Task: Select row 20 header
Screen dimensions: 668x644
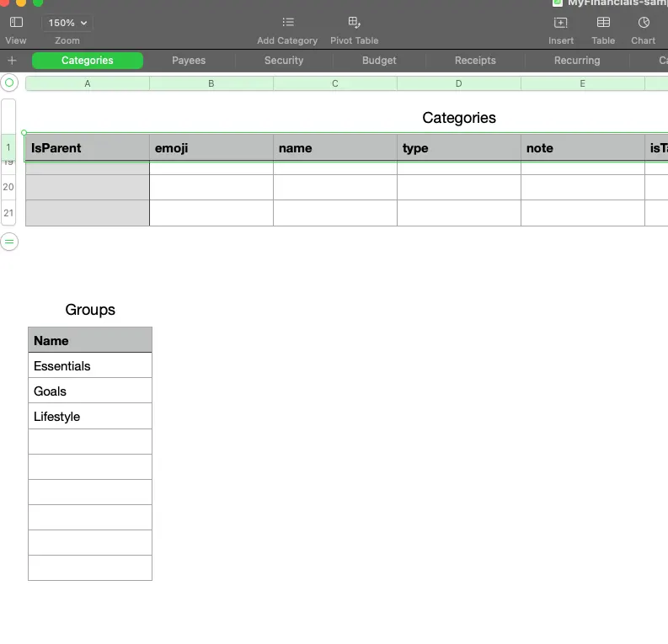Action: coord(8,187)
